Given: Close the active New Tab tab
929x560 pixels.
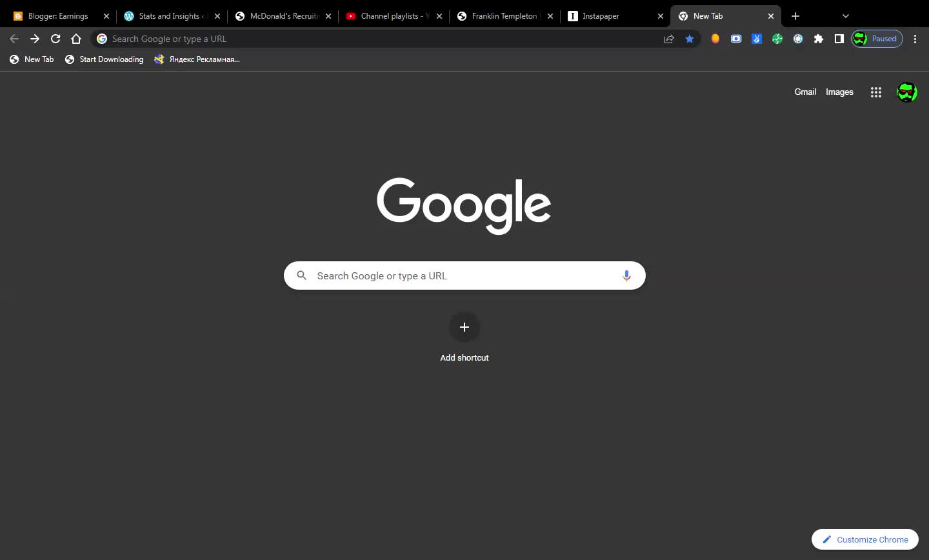Looking at the screenshot, I should point(771,16).
